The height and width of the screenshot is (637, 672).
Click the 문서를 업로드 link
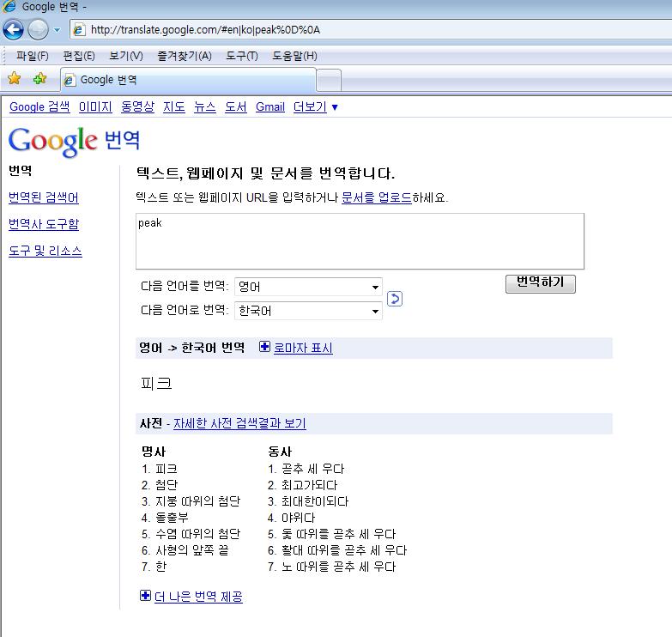point(376,197)
